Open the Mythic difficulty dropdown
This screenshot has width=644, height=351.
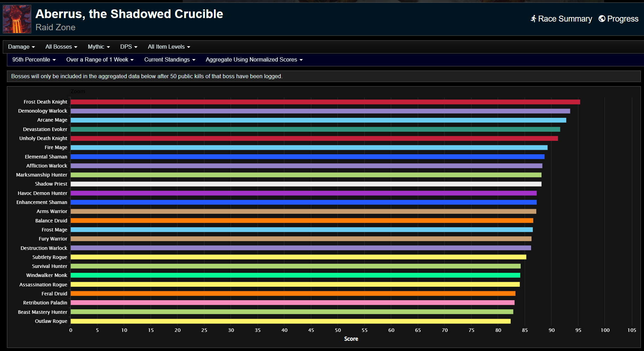99,47
